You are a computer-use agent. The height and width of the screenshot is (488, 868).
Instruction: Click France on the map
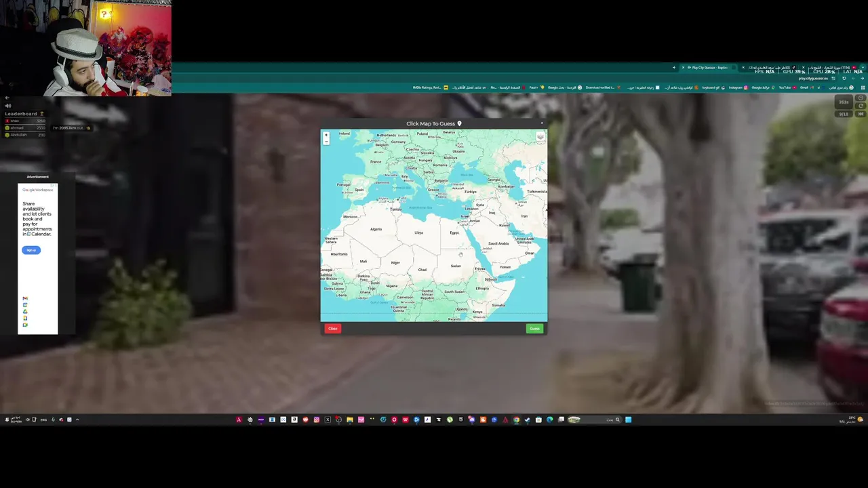[376, 161]
